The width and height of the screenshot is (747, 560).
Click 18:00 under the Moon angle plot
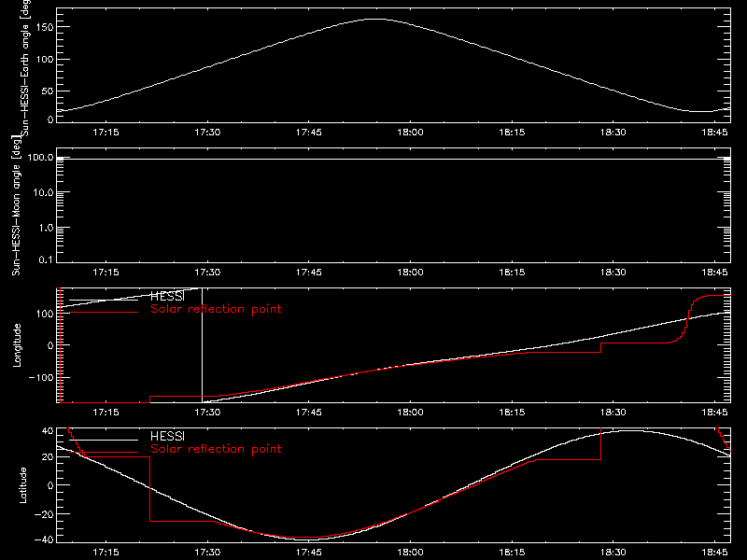pyautogui.click(x=410, y=272)
